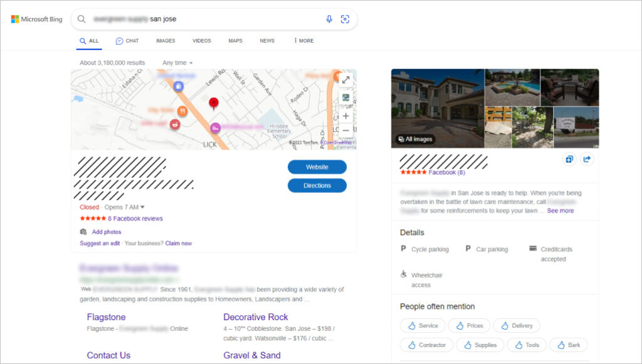Activate voice search with the microphone icon
The image size is (642, 364).
(x=329, y=19)
